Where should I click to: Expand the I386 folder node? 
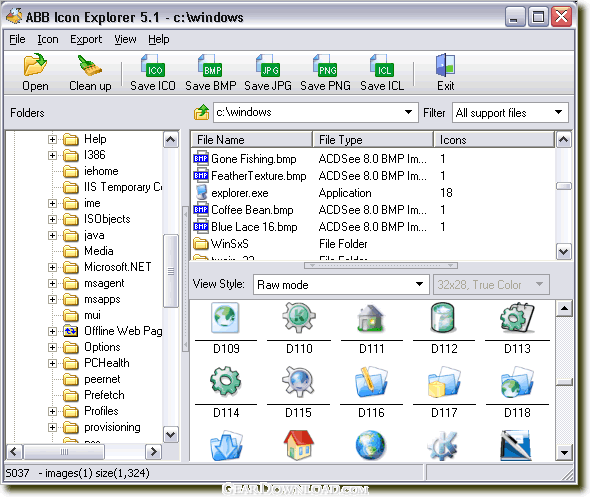click(52, 155)
